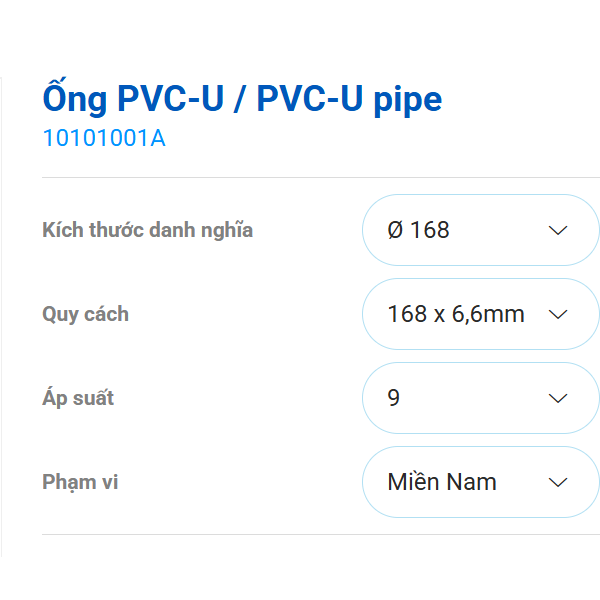This screenshot has width=600, height=600.
Task: Click the Ống PVC-U / PVC-U pipe heading
Action: [x=241, y=99]
